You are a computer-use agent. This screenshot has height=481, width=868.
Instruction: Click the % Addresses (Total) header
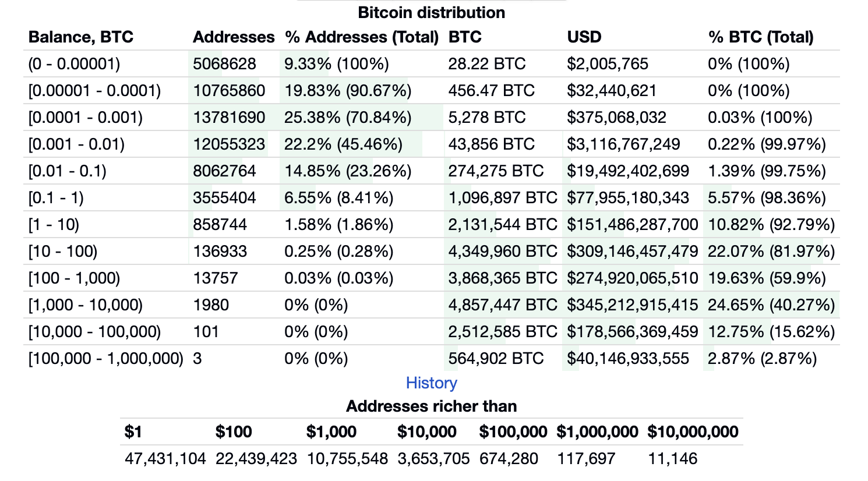(361, 37)
